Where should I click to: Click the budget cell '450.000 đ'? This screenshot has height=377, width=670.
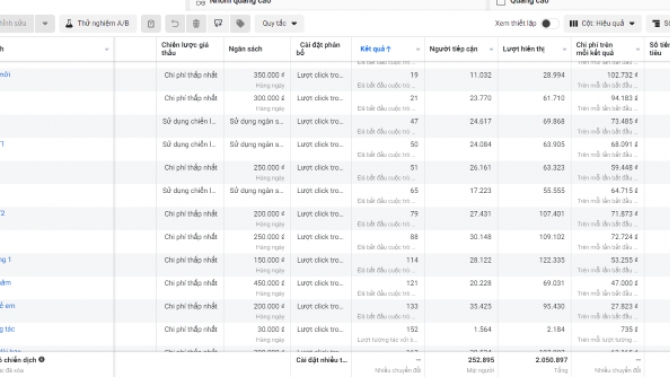[x=269, y=283]
